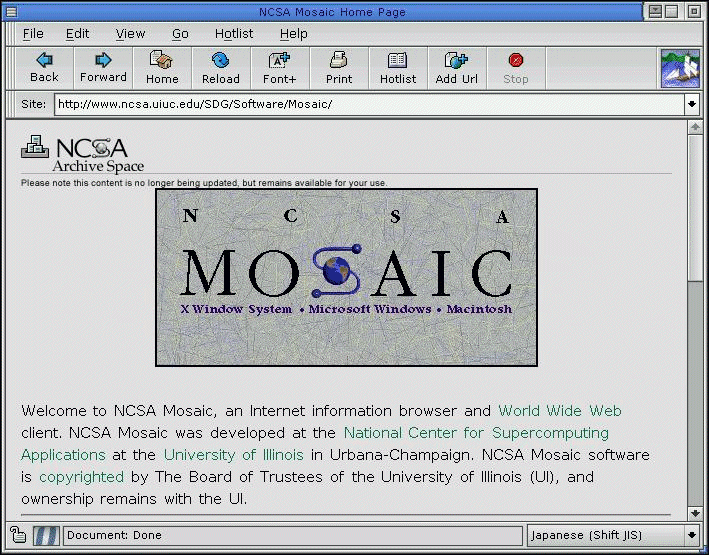The image size is (709, 555).
Task: Click the scrollbar down arrow
Action: click(695, 513)
